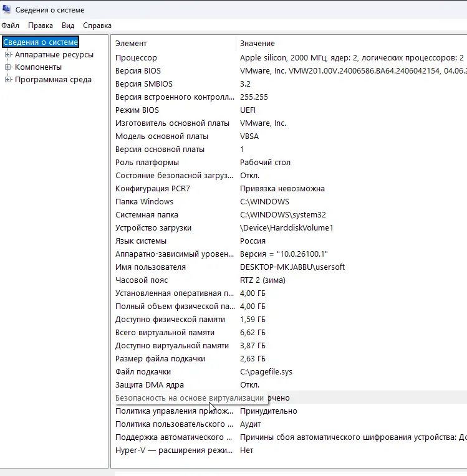Open the Справка menu

(97, 26)
